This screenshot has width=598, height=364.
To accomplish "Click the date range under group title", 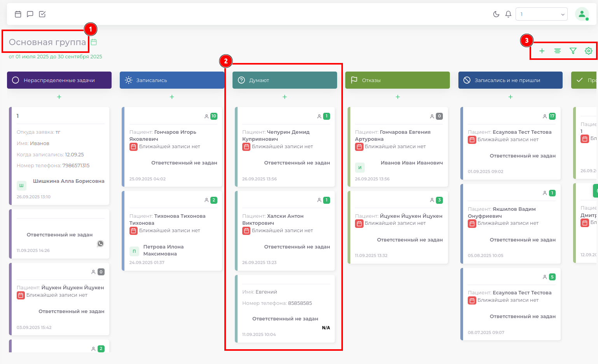I will coord(55,57).
